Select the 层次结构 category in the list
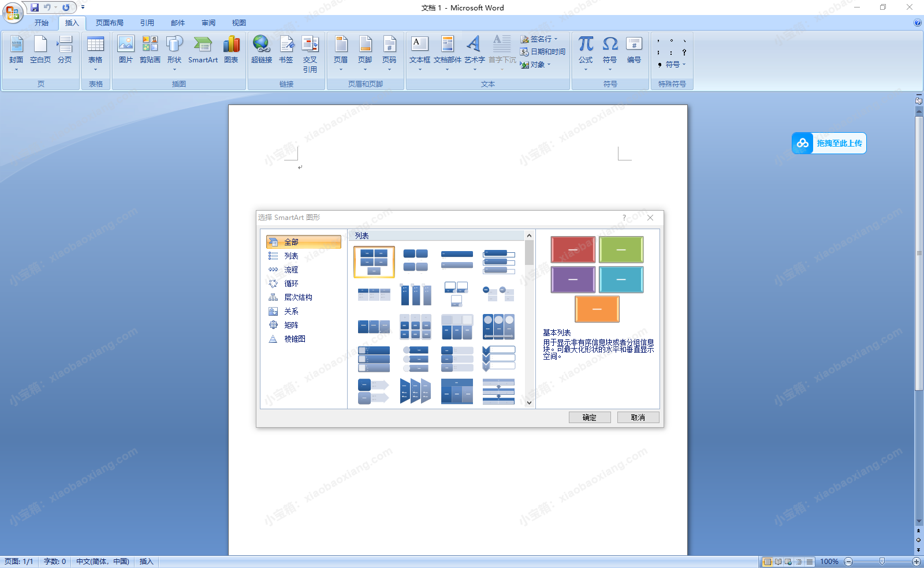Viewport: 924px width, 568px height. pos(298,297)
